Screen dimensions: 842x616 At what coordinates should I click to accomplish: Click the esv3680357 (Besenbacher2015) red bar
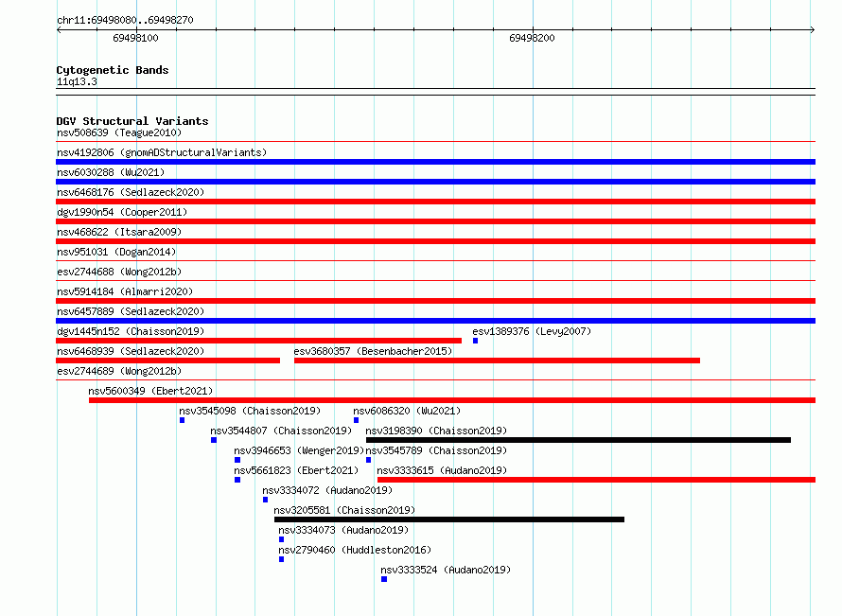497,361
